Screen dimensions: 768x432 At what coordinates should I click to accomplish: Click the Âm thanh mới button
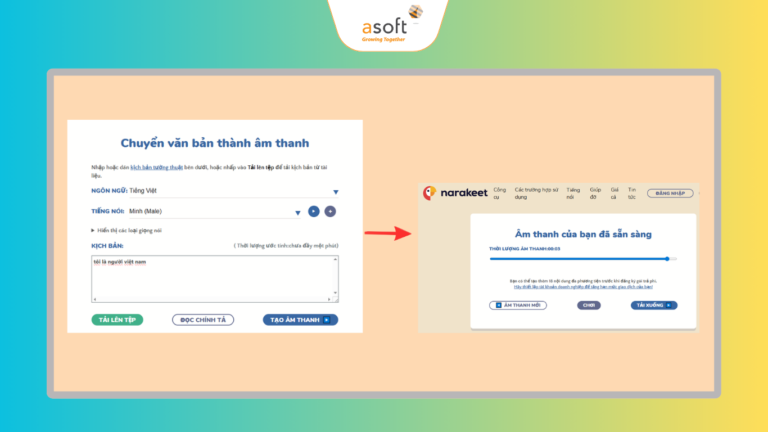(x=517, y=305)
